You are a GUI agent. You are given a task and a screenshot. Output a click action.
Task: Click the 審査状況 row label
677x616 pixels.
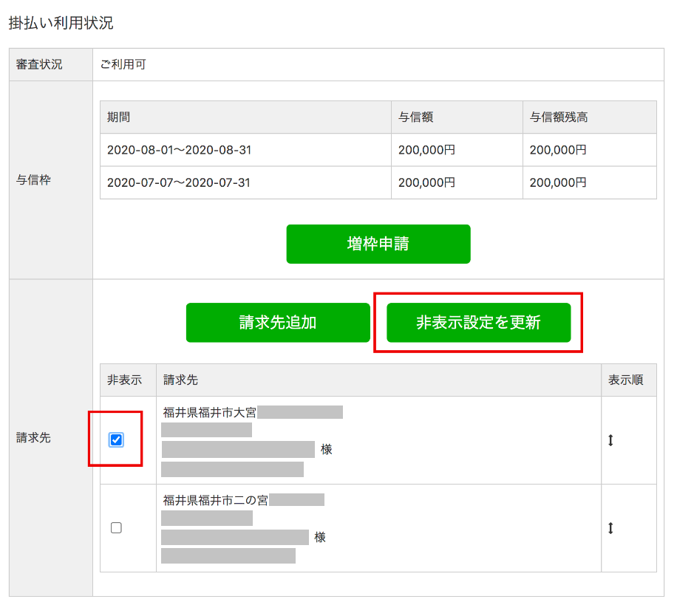pyautogui.click(x=40, y=65)
